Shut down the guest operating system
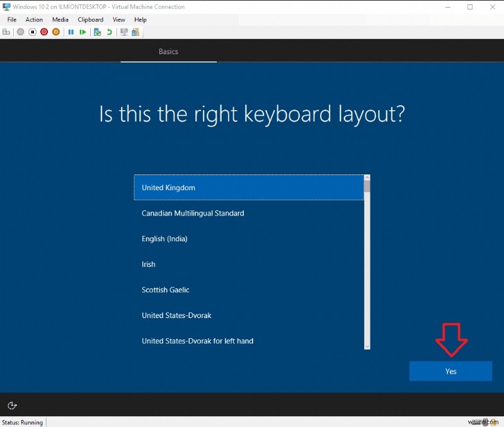 tap(45, 32)
